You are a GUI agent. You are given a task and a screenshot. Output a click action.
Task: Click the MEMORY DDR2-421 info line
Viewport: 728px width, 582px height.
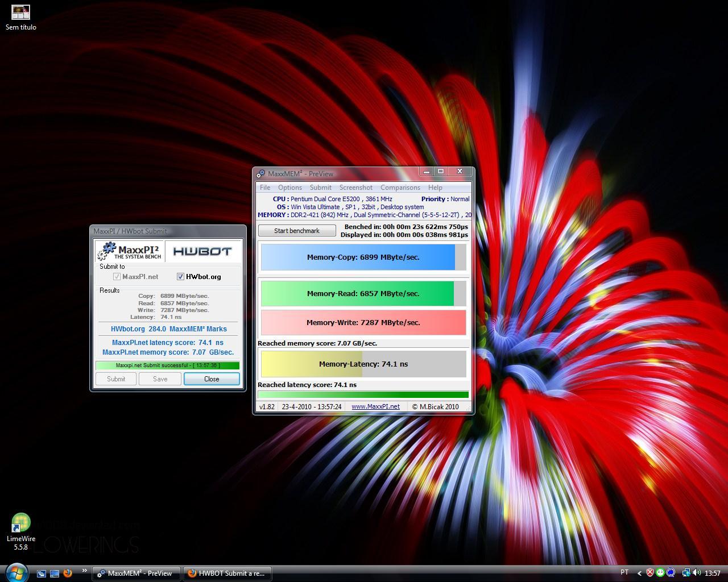[364, 215]
